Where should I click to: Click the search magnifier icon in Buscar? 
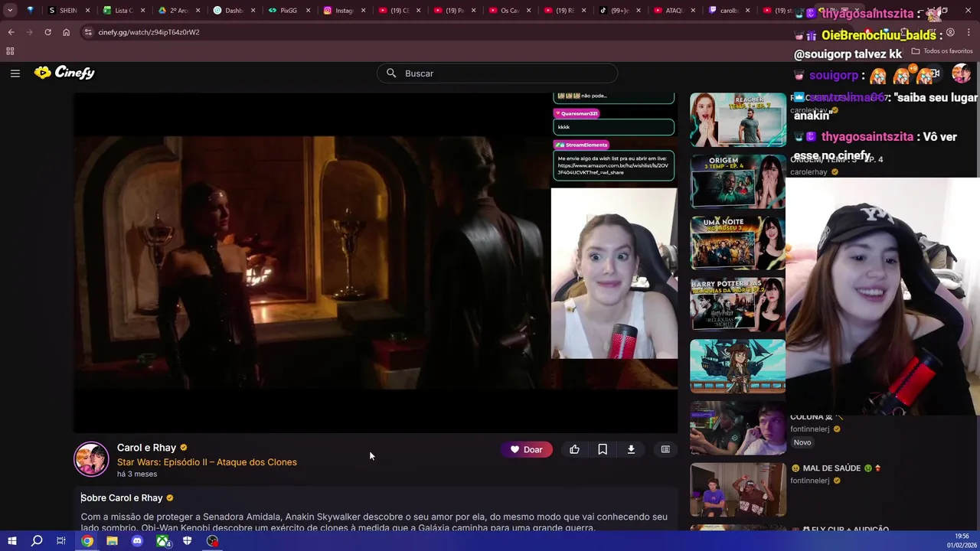[x=391, y=73]
